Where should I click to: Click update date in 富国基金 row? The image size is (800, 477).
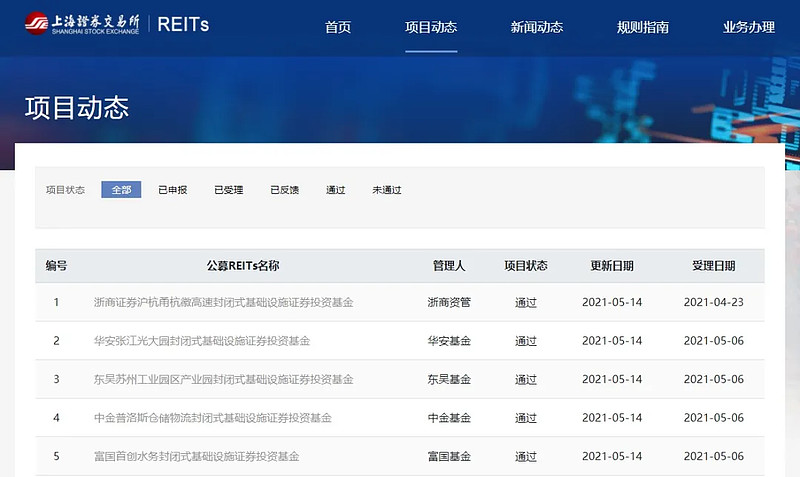612,456
